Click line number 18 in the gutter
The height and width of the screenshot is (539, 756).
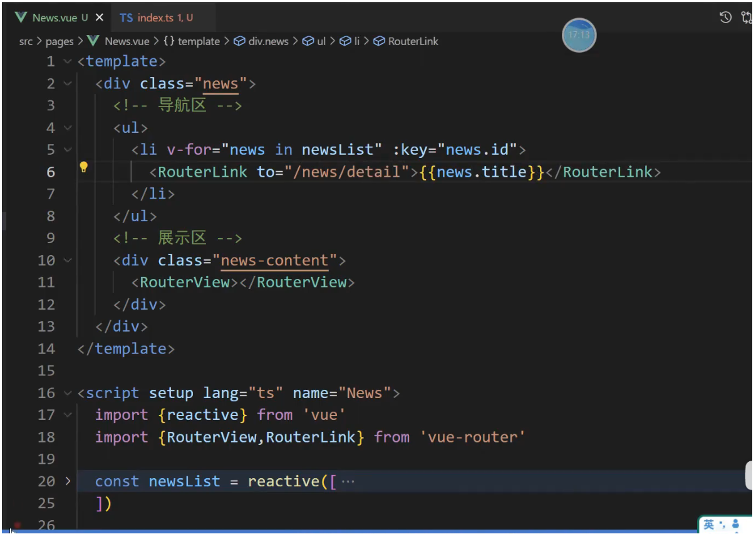[46, 437]
